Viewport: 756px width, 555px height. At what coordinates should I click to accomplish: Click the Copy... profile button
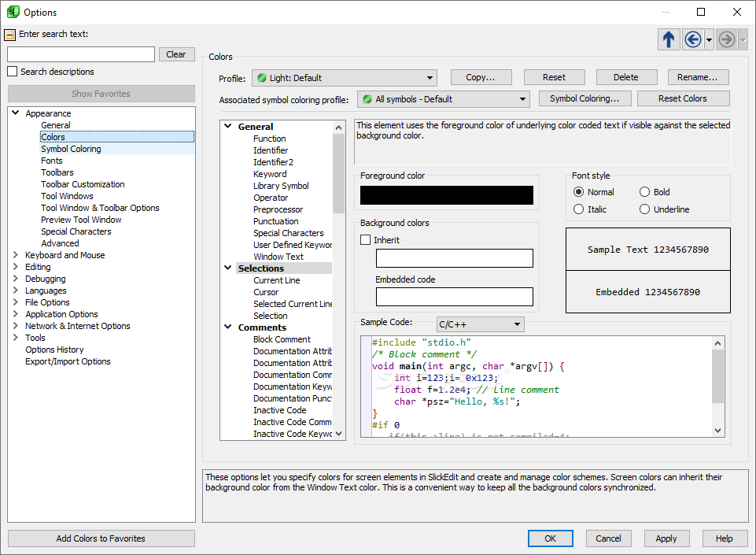(x=480, y=77)
